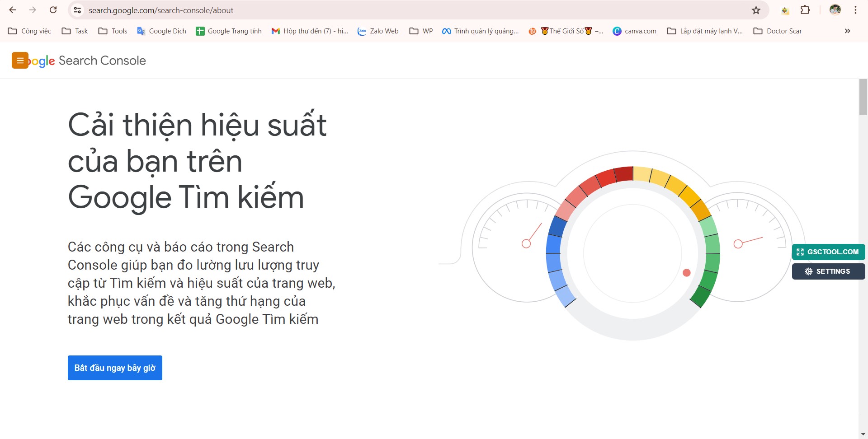868x439 pixels.
Task: Open the Trình quản lý quảng cáo bookmark
Action: [481, 31]
